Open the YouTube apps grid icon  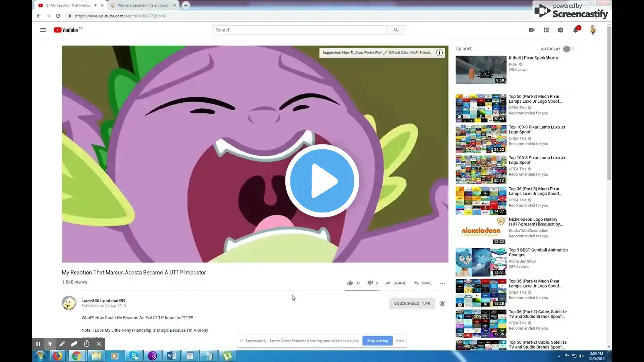[x=546, y=30]
